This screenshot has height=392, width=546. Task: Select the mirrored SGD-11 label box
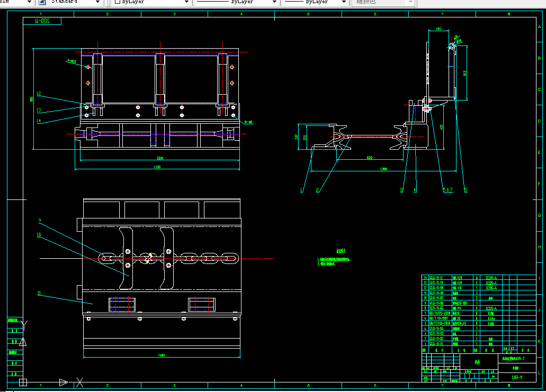pos(42,21)
